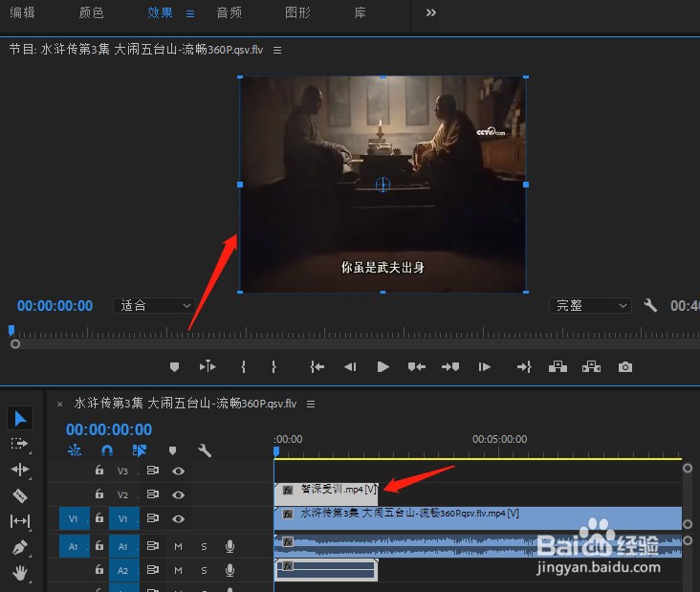Open 效果 workspace menu icon
Viewport: 700px width, 592px height.
coord(190,13)
